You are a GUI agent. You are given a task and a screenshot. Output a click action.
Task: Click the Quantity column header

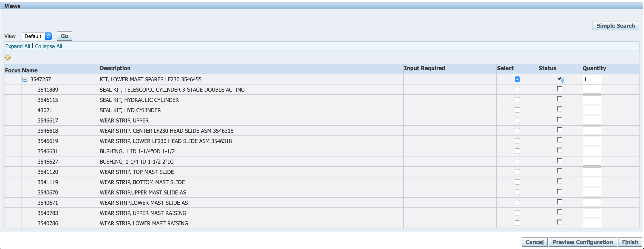click(594, 68)
